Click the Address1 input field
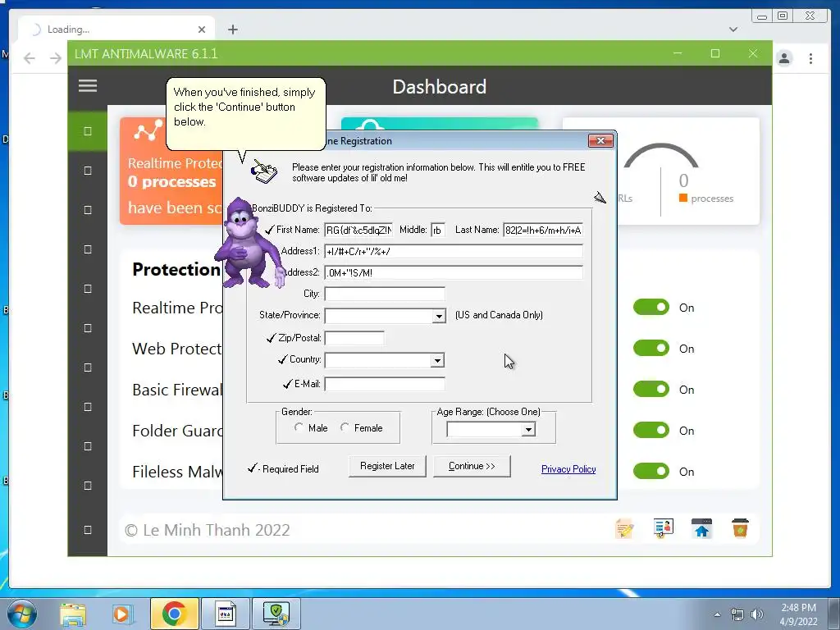This screenshot has width=840, height=630. [x=453, y=251]
